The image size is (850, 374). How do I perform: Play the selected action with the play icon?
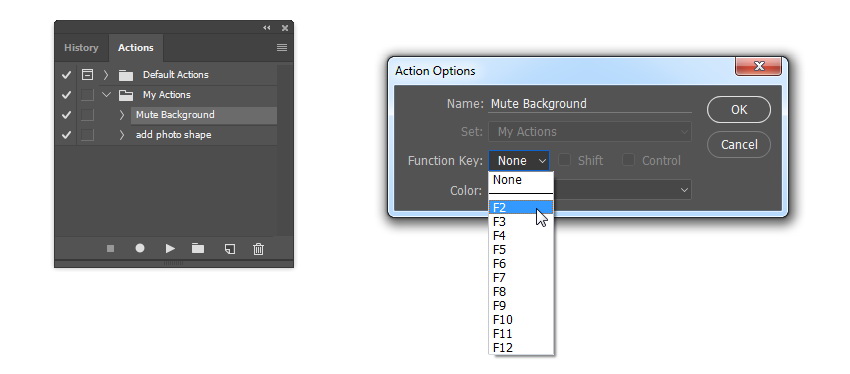[x=170, y=248]
